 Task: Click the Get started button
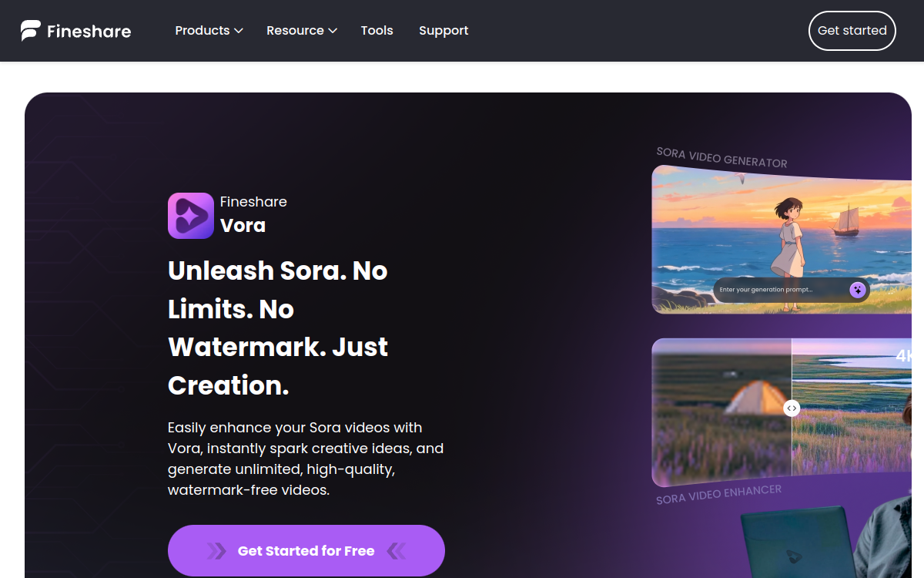click(852, 30)
